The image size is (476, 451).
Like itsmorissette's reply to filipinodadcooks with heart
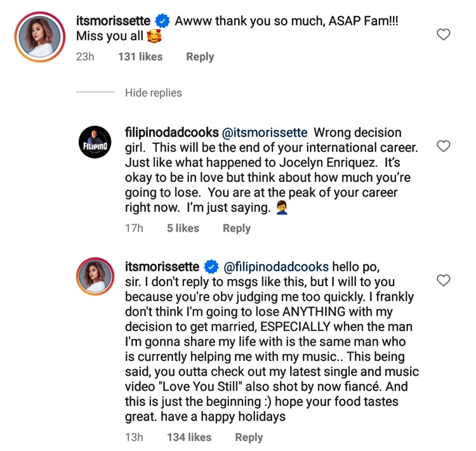(x=444, y=280)
